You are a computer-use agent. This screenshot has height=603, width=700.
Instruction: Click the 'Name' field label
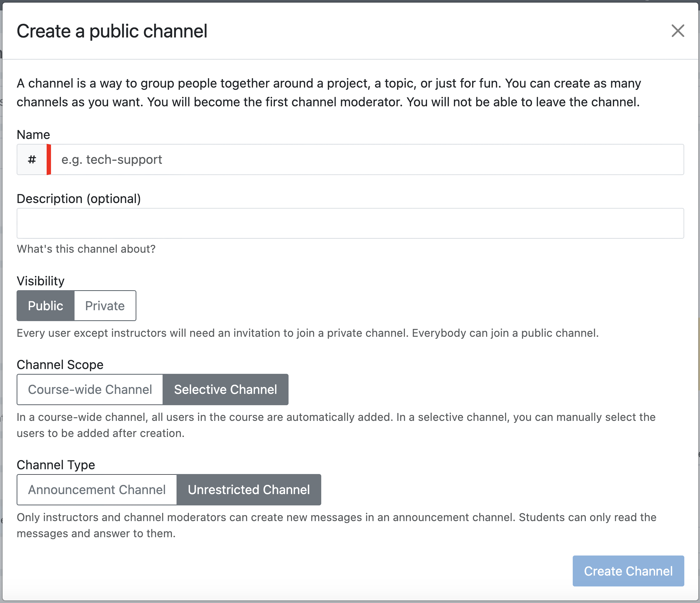pyautogui.click(x=33, y=134)
